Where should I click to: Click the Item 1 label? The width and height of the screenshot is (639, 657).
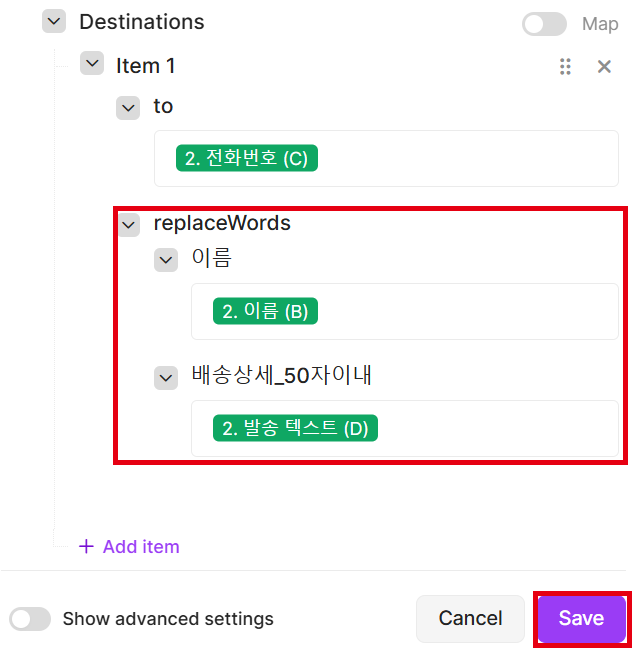(x=145, y=66)
